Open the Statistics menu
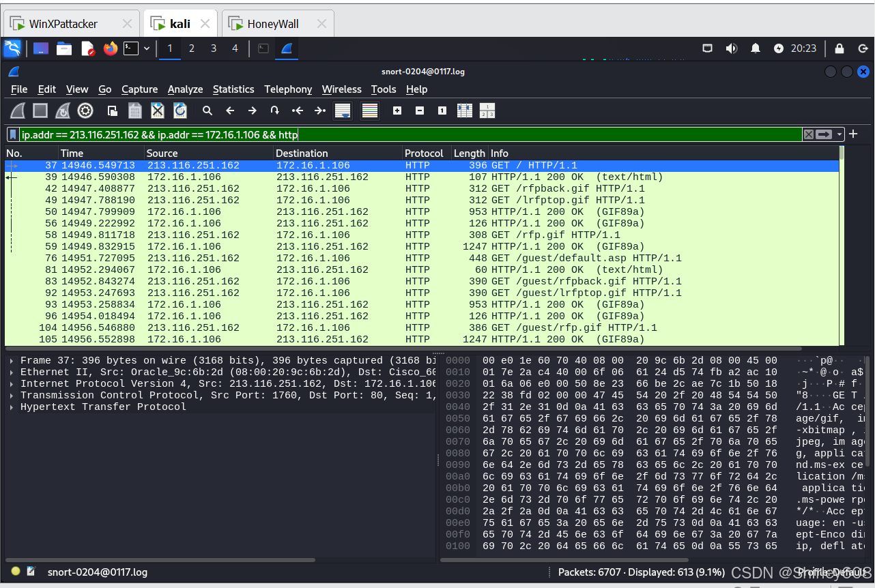The width and height of the screenshot is (875, 588). click(233, 89)
